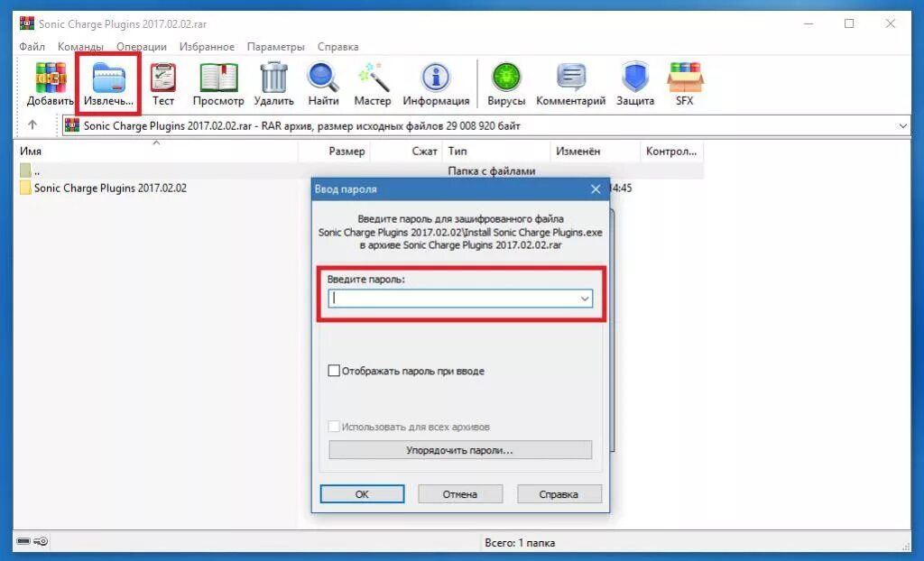
Task: Expand the password field dropdown arrow
Action: [585, 299]
